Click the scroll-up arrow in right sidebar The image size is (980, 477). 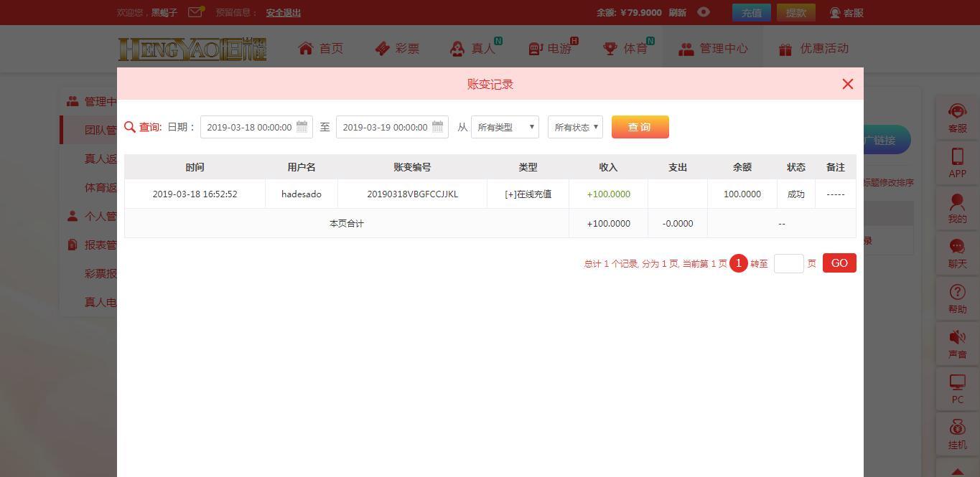tap(957, 471)
